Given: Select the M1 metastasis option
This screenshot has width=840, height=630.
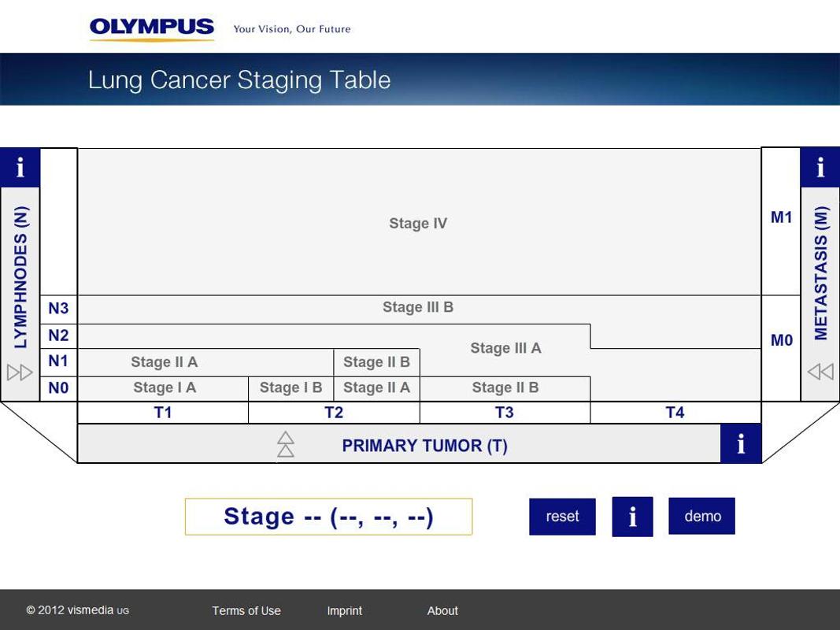Looking at the screenshot, I should click(781, 217).
